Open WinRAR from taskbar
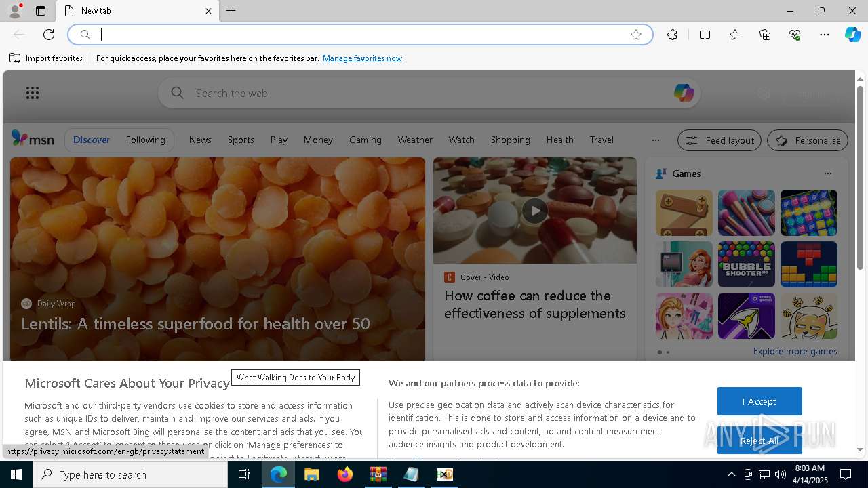This screenshot has width=868, height=488. (378, 474)
